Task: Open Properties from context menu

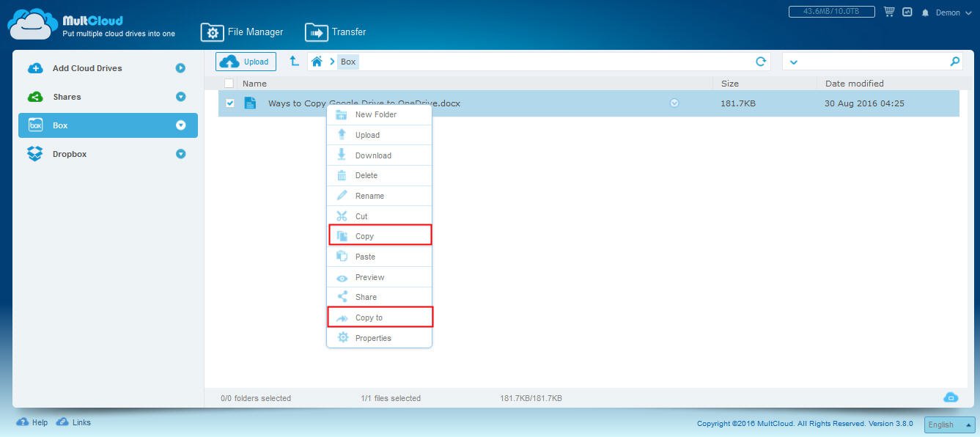Action: (379, 338)
